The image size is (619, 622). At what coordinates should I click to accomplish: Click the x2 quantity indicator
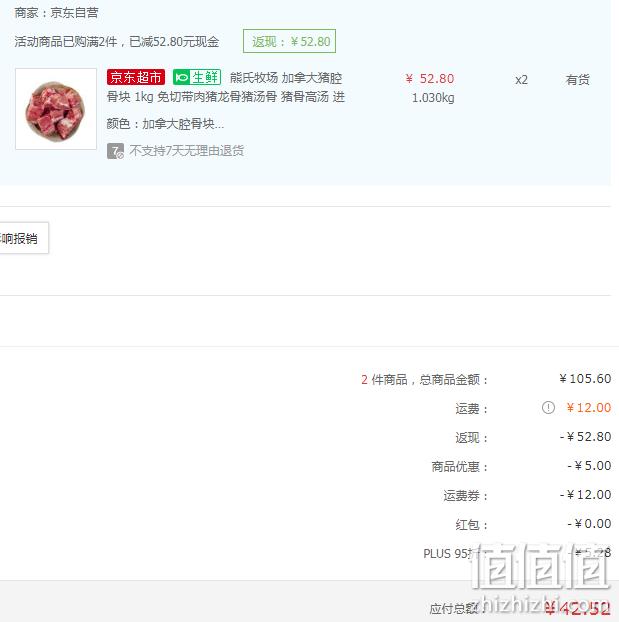point(521,80)
